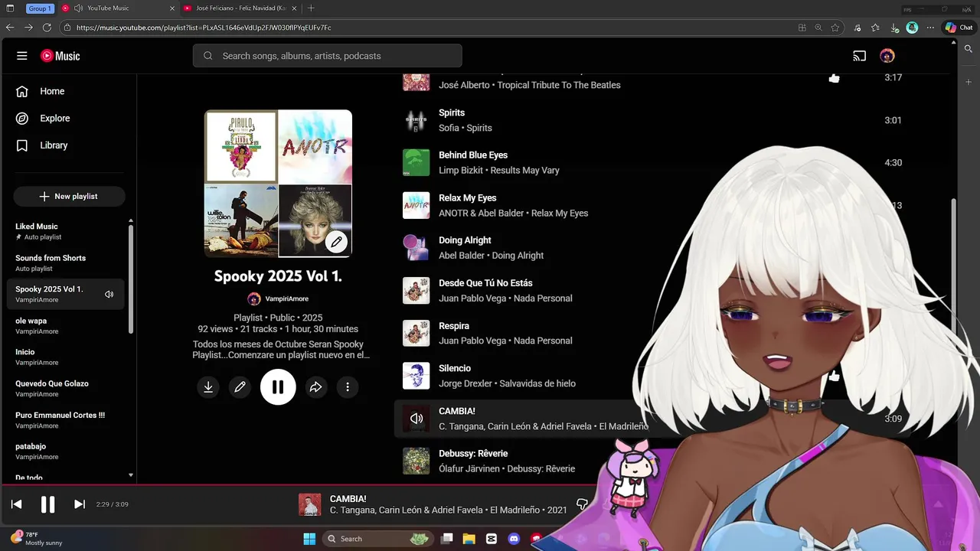Viewport: 980px width, 551px height.
Task: Select Spooky 2025 Vol 1. in sidebar
Action: (49, 289)
